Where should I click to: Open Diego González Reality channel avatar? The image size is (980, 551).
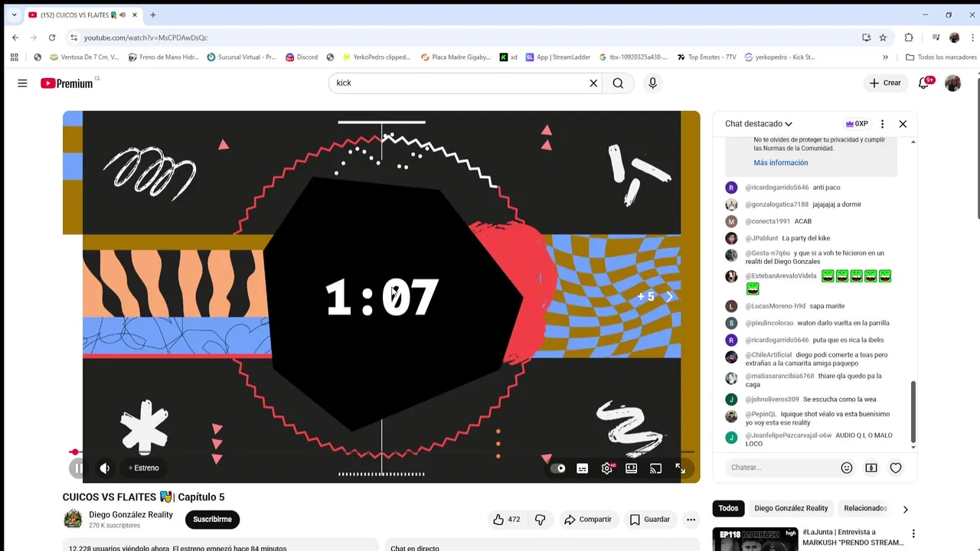click(x=73, y=519)
